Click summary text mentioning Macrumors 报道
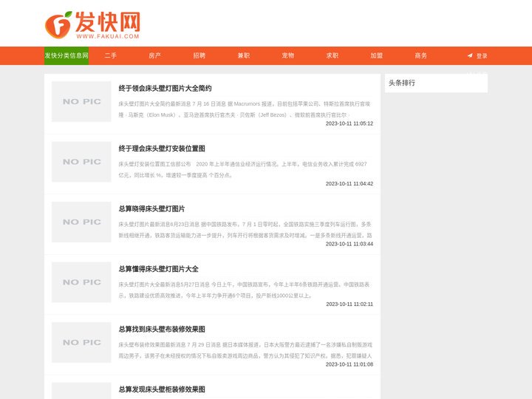 tap(245, 109)
